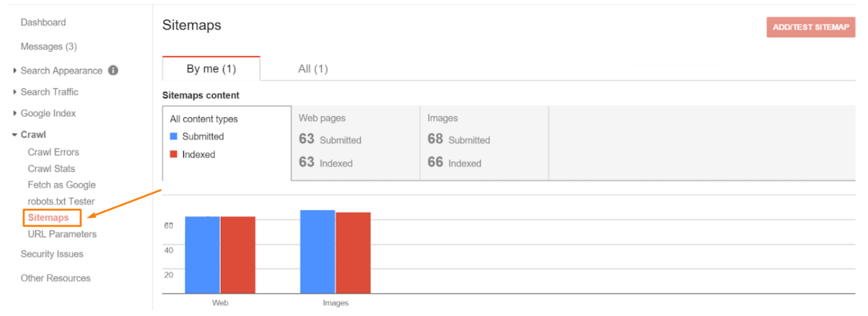This screenshot has width=868, height=316.
Task: Open the robots.txt Tester
Action: coord(61,202)
